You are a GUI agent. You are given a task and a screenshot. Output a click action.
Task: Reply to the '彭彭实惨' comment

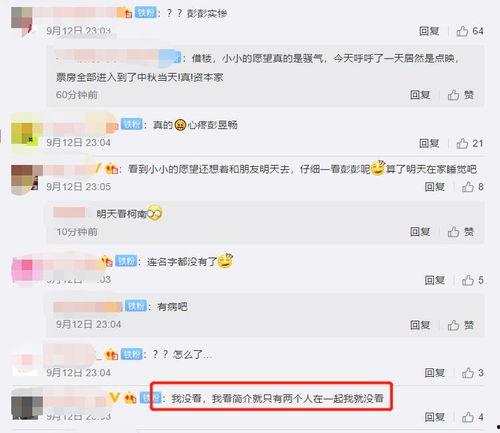coord(429,31)
